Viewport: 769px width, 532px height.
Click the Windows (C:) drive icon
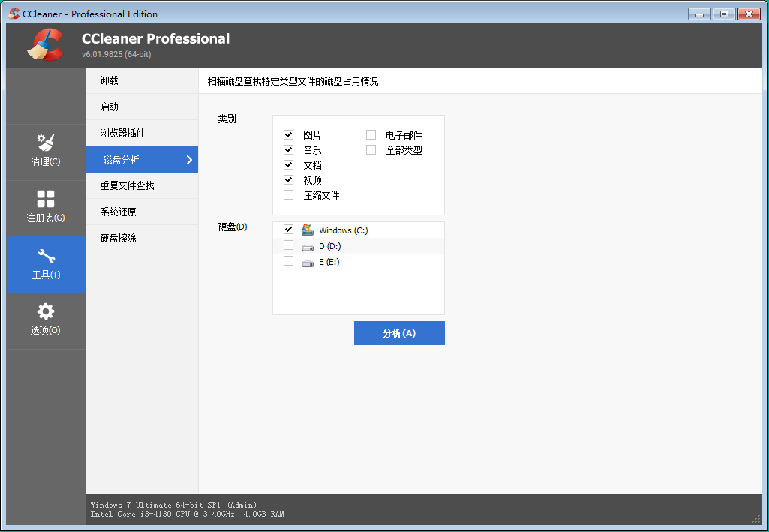coord(307,230)
